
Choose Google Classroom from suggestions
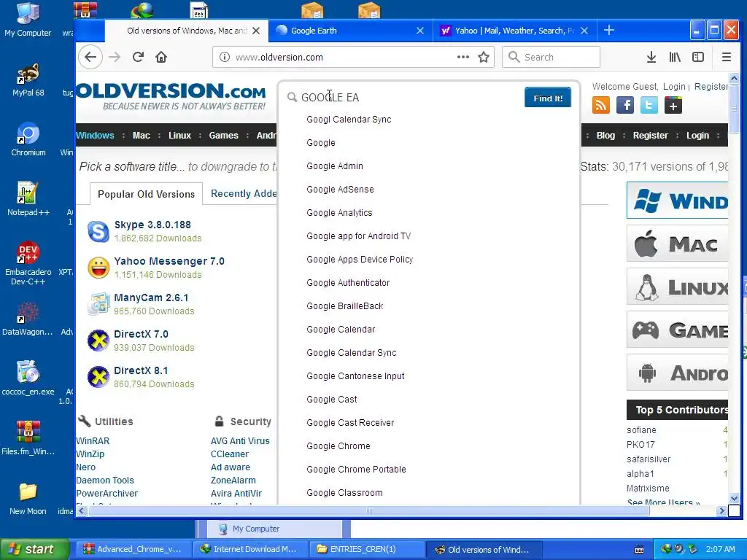[x=344, y=493]
